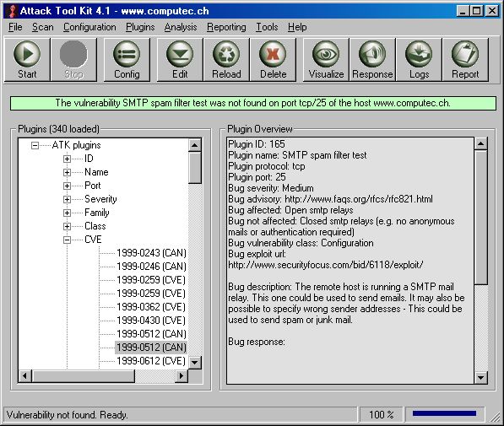Open the Visualize eye icon
The image size is (504, 426).
pos(326,59)
